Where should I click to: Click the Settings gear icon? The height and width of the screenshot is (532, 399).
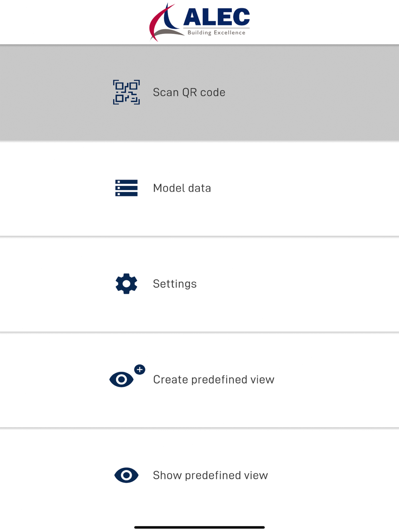tap(126, 284)
